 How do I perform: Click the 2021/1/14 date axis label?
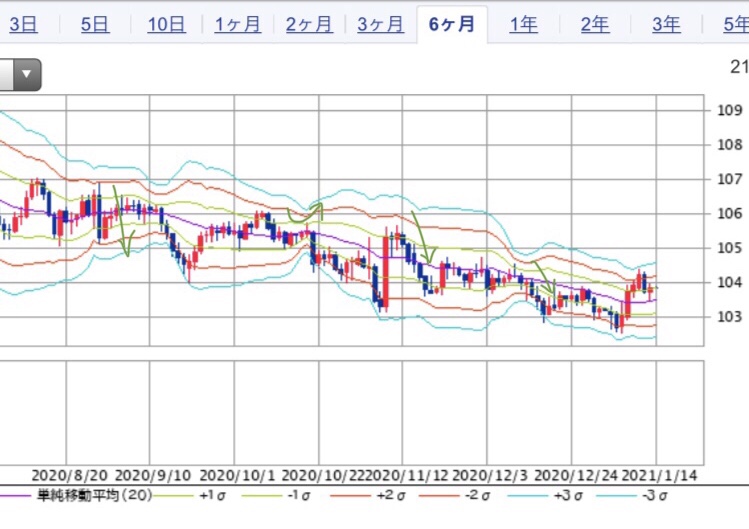point(660,475)
